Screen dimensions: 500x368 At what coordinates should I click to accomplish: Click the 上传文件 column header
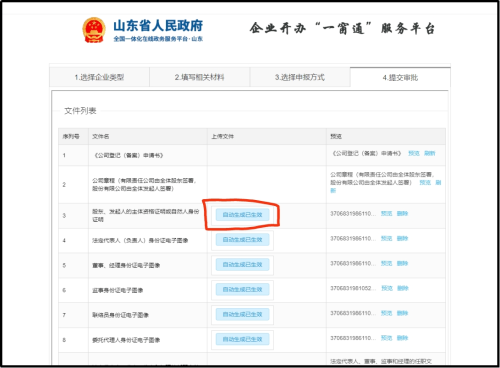[x=222, y=136]
